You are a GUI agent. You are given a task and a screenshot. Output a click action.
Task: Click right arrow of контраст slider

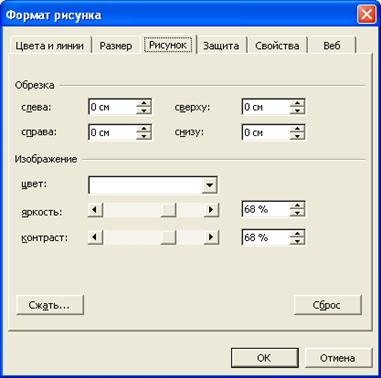coord(211,238)
